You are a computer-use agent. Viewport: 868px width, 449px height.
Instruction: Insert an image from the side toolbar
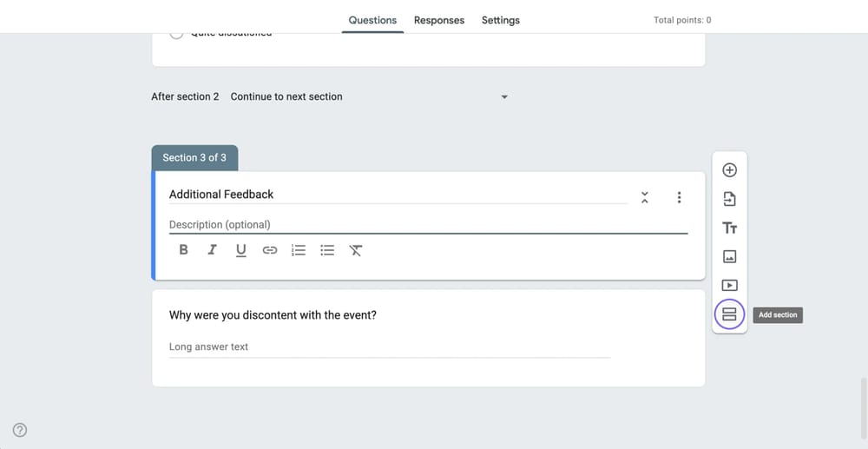(x=729, y=256)
